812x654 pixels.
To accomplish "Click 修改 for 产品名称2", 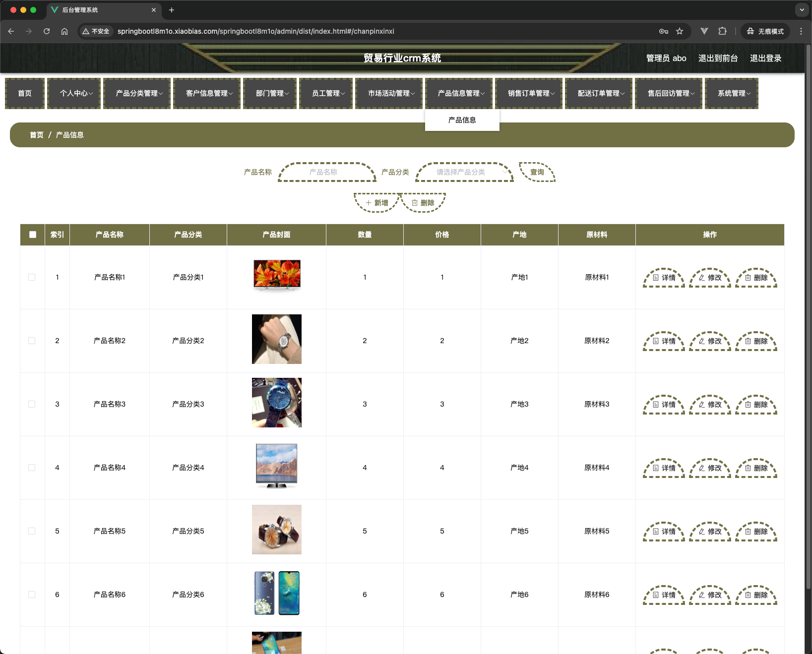I will tap(710, 341).
